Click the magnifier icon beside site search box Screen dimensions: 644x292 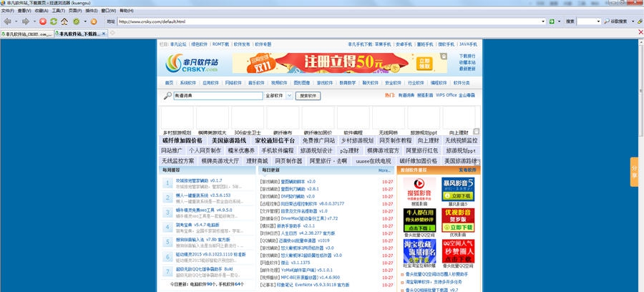point(167,96)
